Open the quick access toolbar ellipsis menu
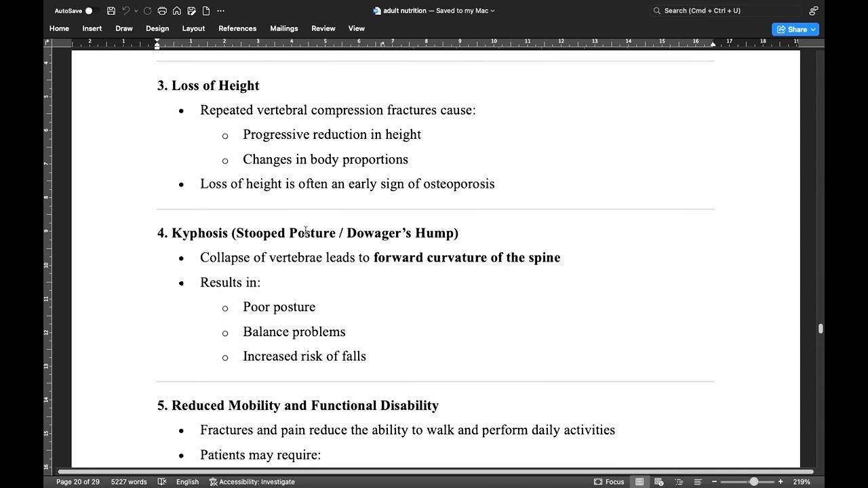 point(220,11)
